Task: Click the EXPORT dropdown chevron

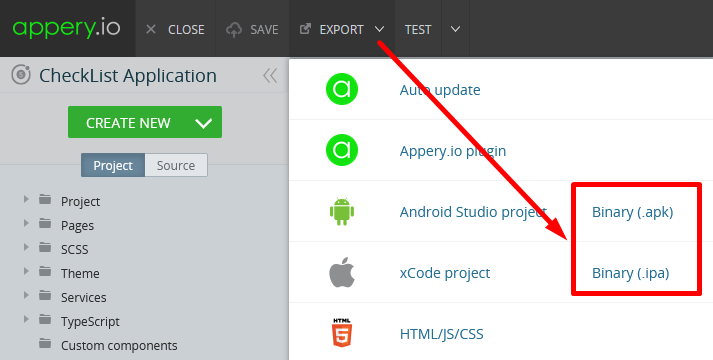Action: click(x=379, y=30)
